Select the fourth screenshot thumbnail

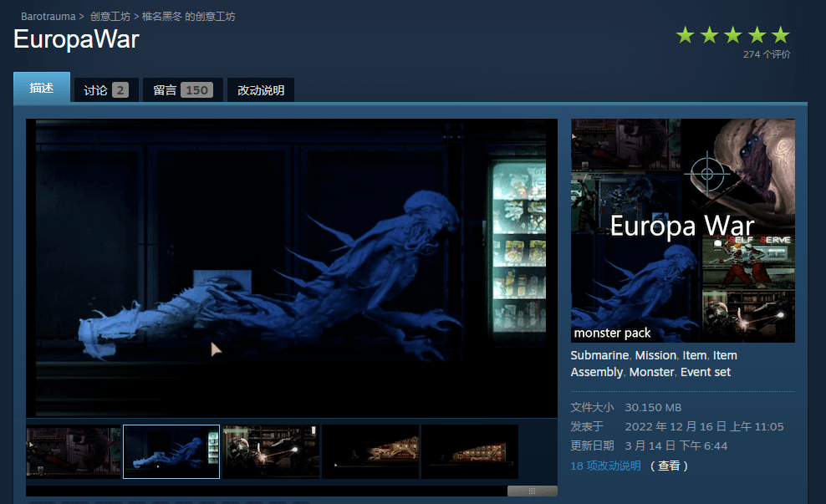(x=370, y=451)
